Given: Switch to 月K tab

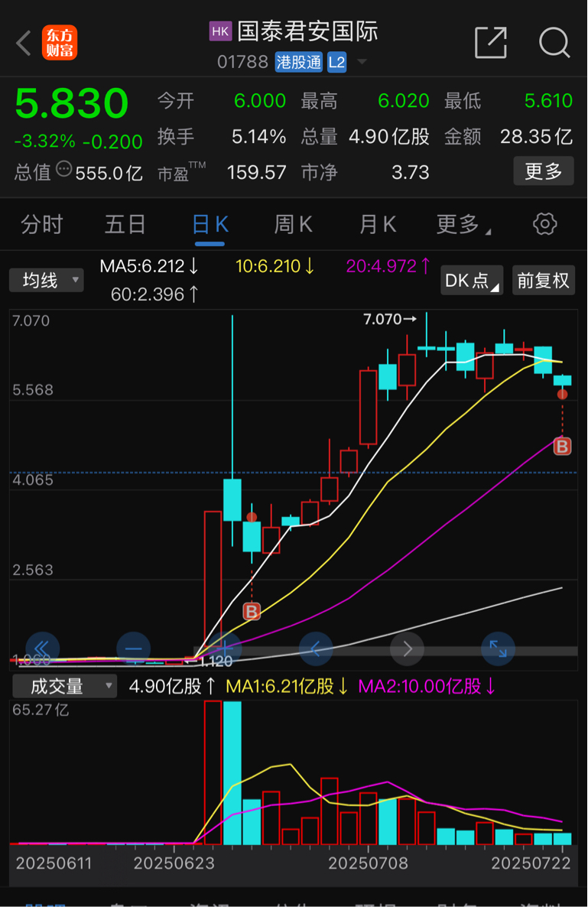Looking at the screenshot, I should click(x=378, y=224).
